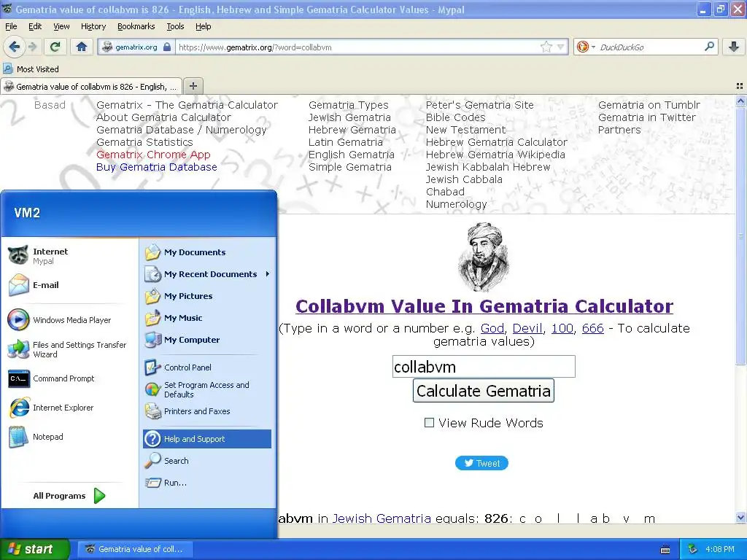Viewport: 747px width, 560px height.
Task: Open the Gematria Statistics link
Action: pyautogui.click(x=144, y=142)
